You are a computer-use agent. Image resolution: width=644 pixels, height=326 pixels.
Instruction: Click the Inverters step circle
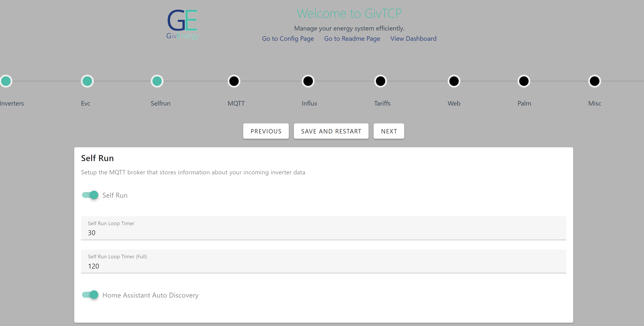6,81
